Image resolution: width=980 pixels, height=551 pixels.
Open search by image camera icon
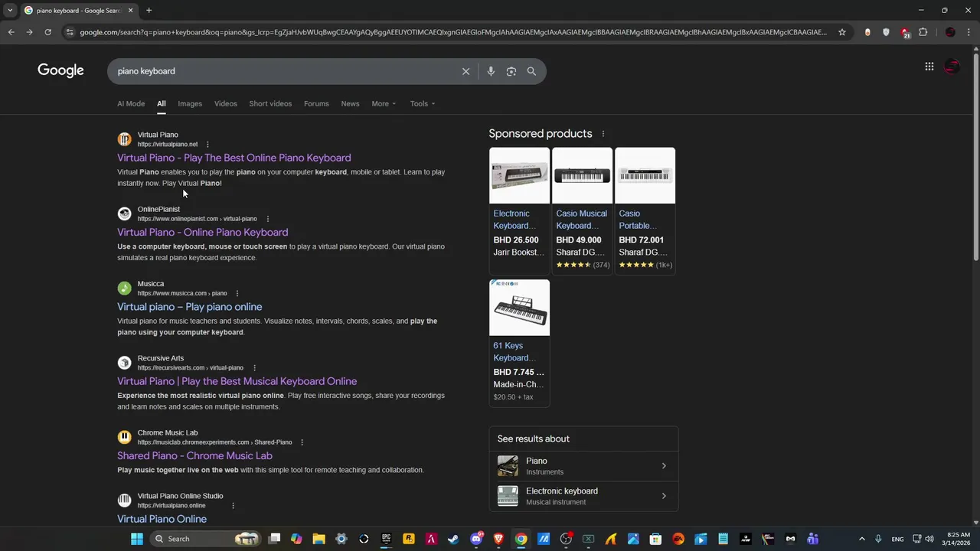[511, 71]
